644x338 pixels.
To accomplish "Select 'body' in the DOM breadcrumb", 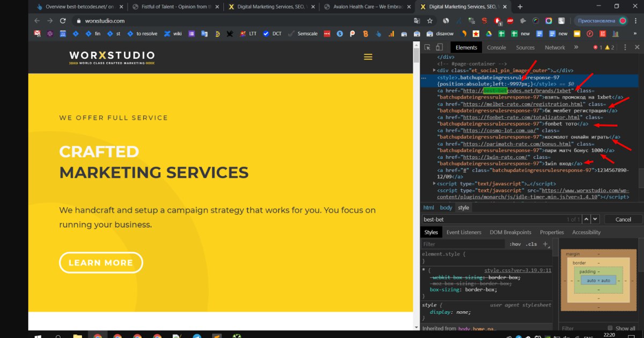I will pos(446,208).
